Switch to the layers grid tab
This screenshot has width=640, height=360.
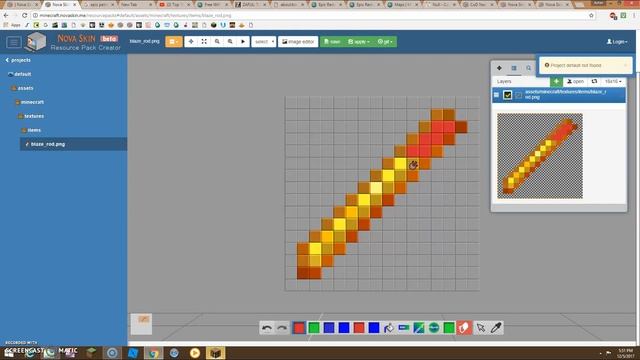coord(514,68)
